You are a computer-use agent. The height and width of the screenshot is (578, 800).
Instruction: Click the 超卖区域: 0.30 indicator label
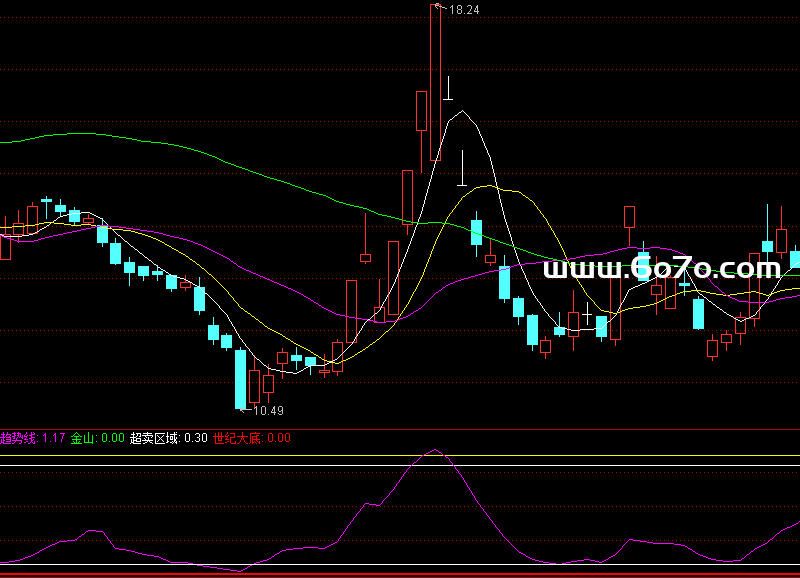pyautogui.click(x=168, y=438)
